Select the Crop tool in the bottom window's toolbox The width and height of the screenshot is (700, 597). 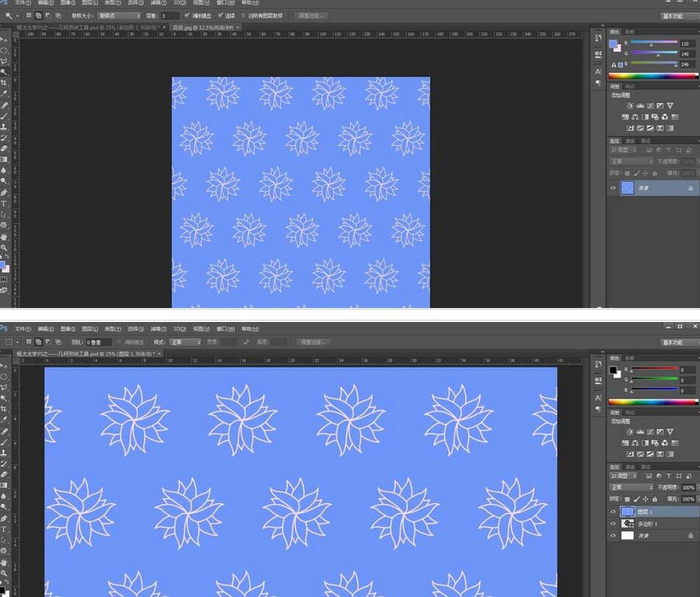point(4,409)
